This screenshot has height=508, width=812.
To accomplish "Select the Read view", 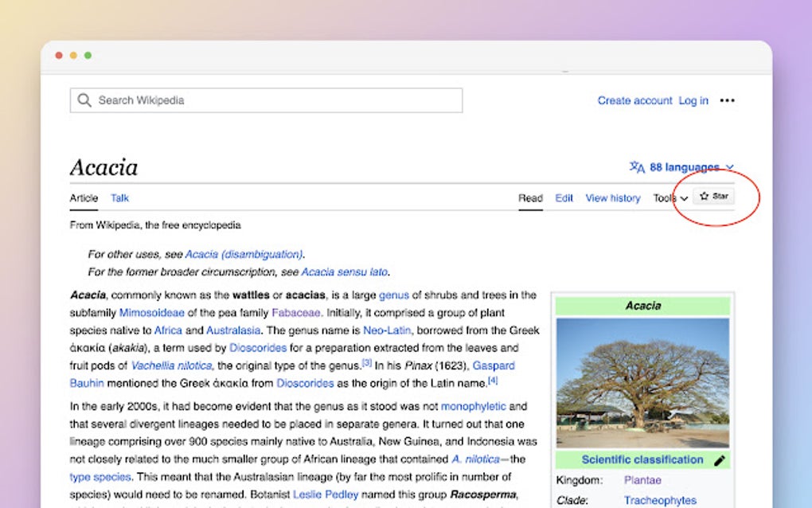I will click(530, 198).
